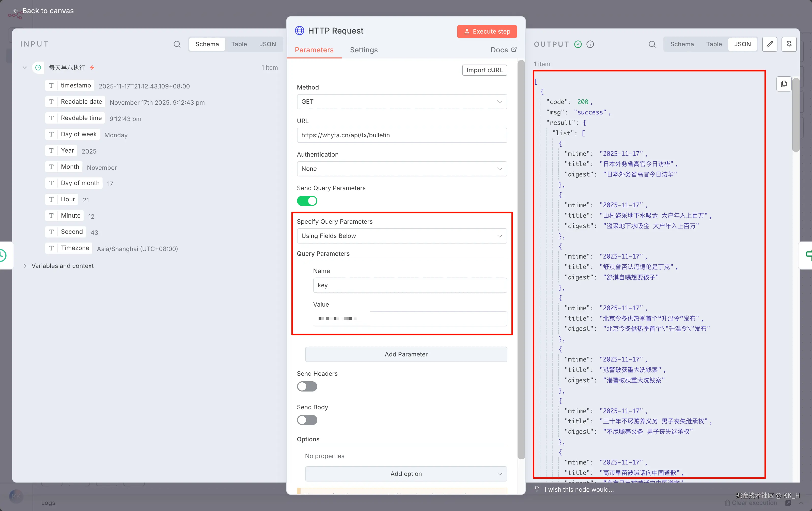Click the Execute step button
The image size is (812, 511).
(x=487, y=31)
